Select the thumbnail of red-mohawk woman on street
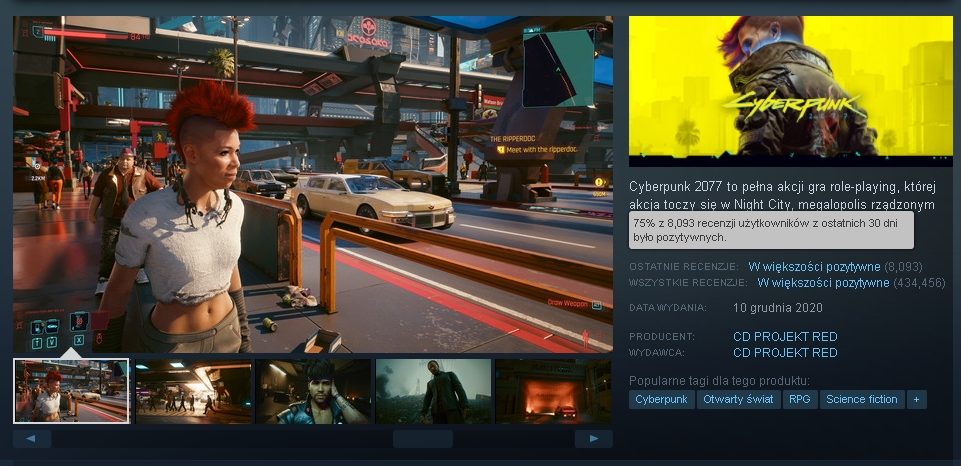The width and height of the screenshot is (961, 466). (71, 391)
